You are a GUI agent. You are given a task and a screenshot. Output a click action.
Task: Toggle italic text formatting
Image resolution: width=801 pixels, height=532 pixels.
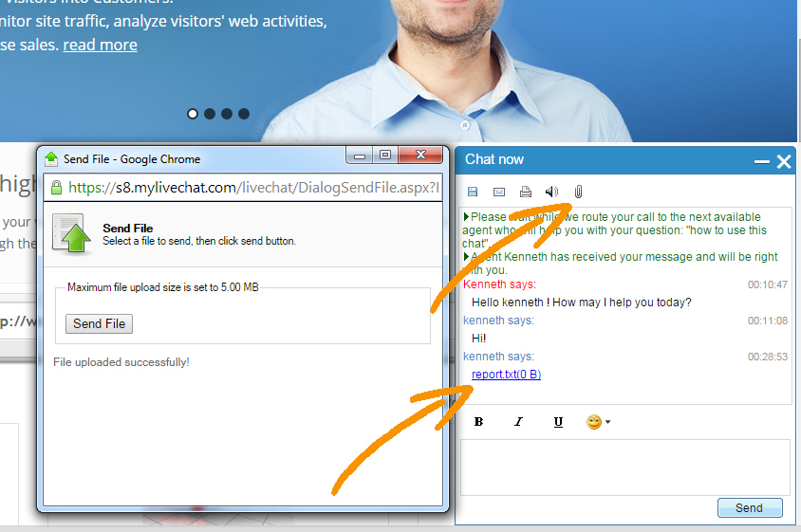tap(518, 422)
